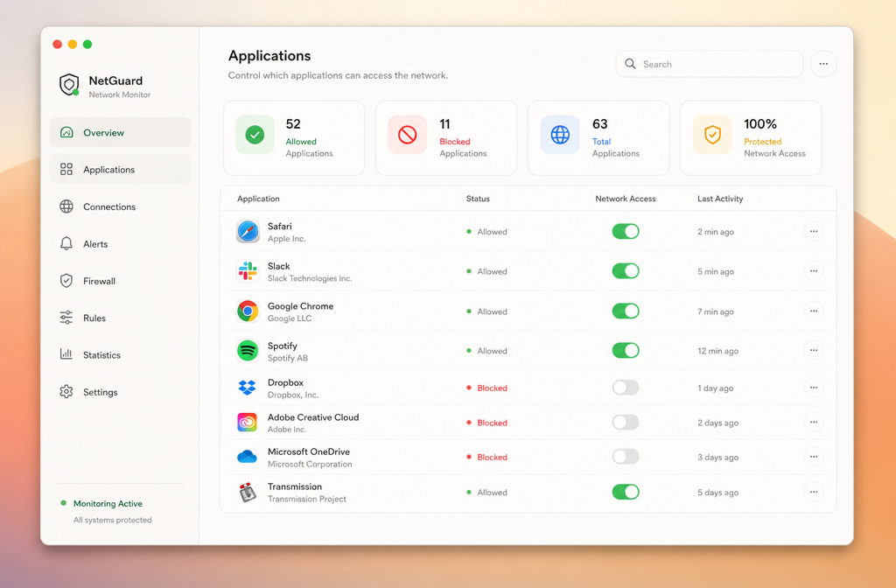Image resolution: width=896 pixels, height=588 pixels.
Task: Click the Statistics bar chart icon
Action: 66,354
